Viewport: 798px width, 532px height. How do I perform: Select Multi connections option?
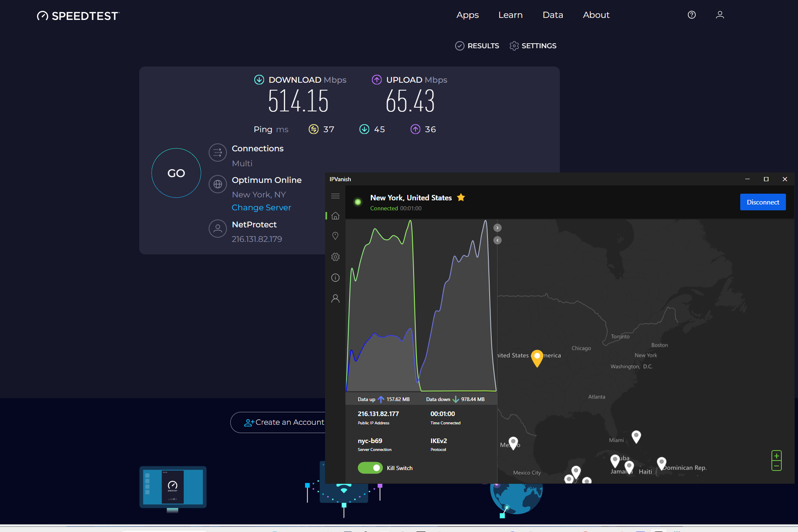pyautogui.click(x=242, y=163)
